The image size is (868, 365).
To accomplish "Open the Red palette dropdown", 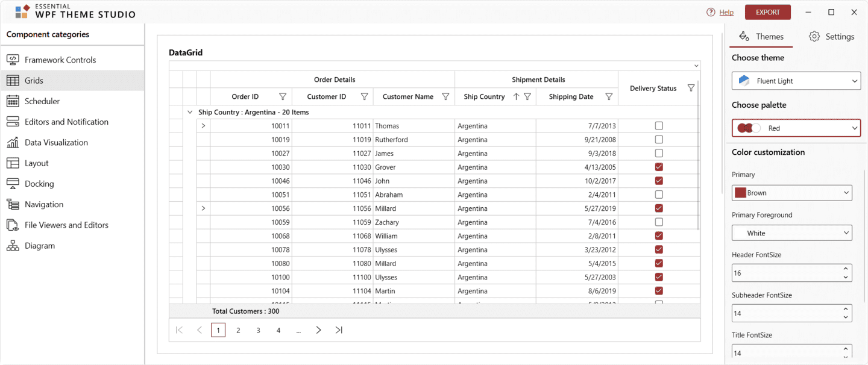I will (796, 128).
